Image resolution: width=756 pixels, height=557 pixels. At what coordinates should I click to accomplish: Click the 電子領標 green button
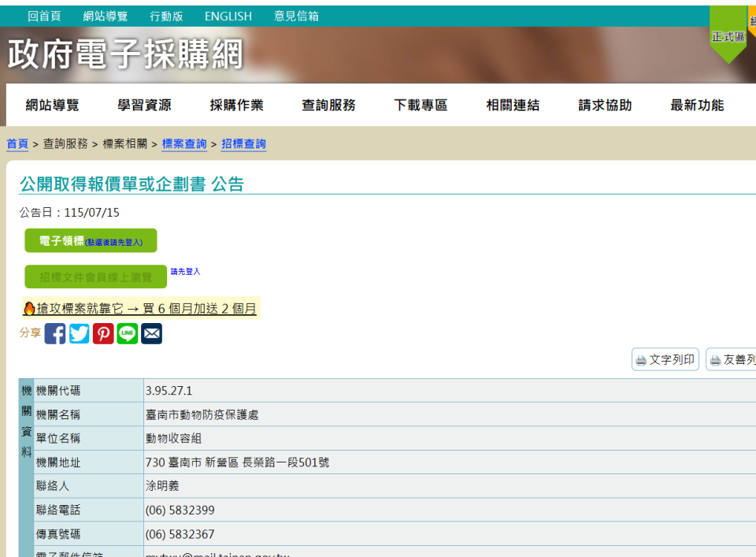tap(91, 240)
